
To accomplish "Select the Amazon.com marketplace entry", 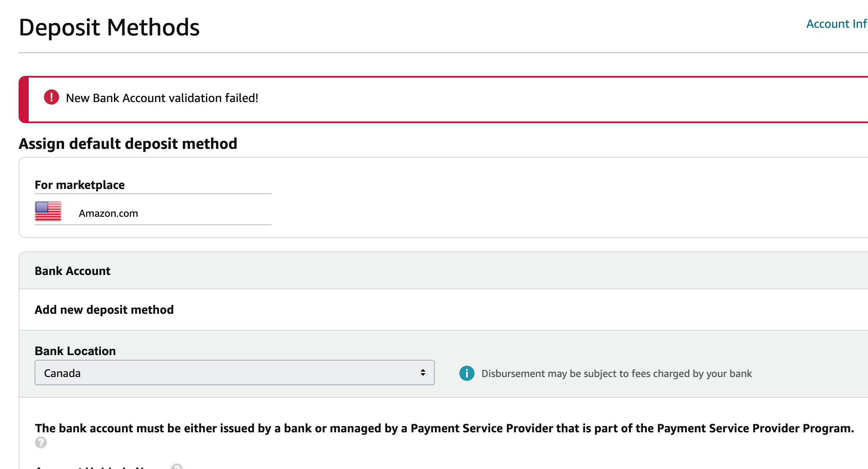I will click(108, 213).
